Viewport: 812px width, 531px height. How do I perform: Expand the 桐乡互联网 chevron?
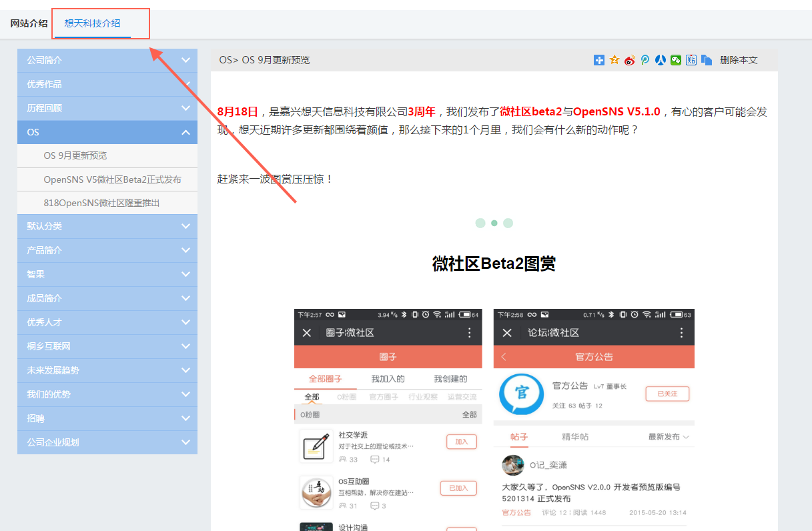[x=185, y=346]
